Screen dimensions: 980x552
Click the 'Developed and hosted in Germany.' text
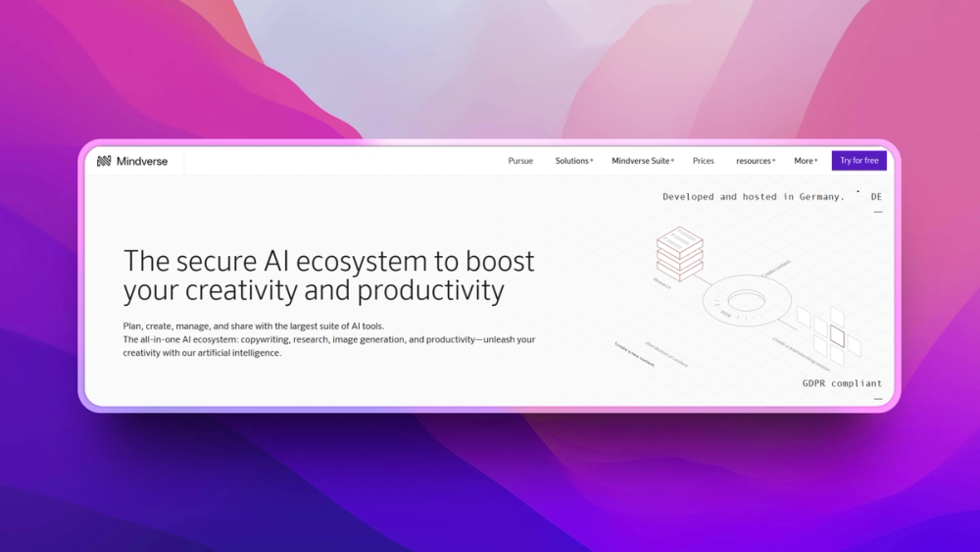(753, 196)
